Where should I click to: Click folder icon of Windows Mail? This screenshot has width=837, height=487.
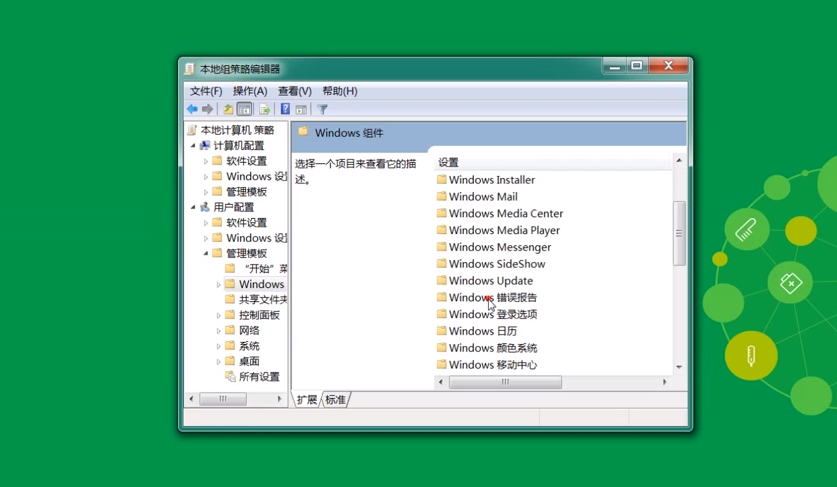[441, 197]
